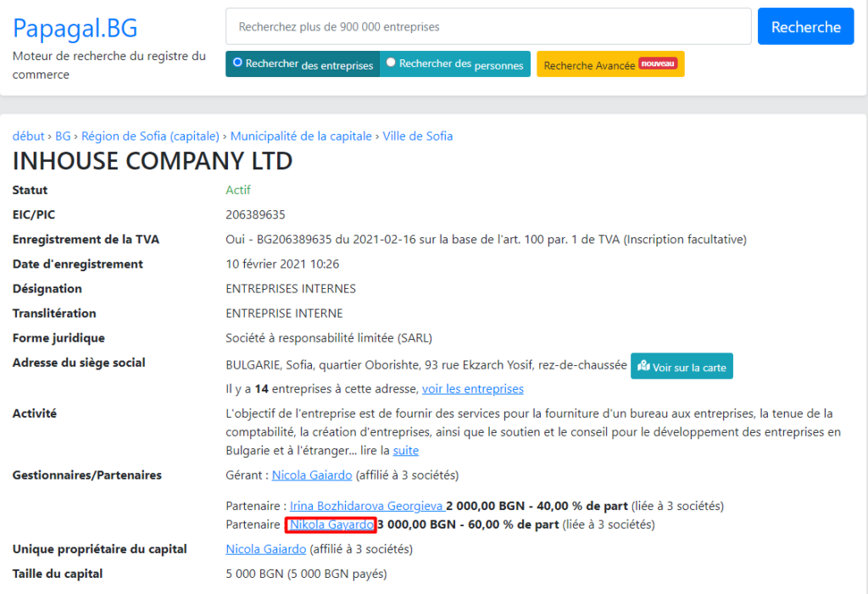Open 'Région de Sofia (capitale)' breadcrumb
Viewport: 868px width, 594px height.
click(x=150, y=136)
